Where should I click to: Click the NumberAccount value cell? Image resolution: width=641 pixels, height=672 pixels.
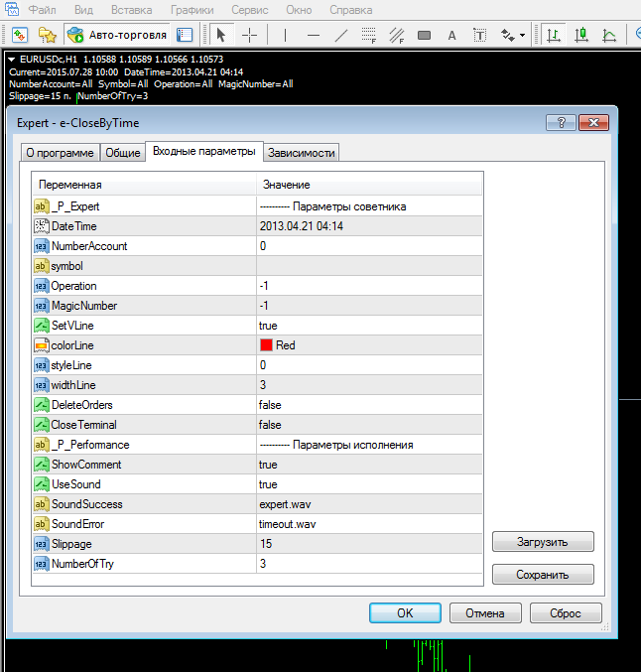pyautogui.click(x=369, y=246)
